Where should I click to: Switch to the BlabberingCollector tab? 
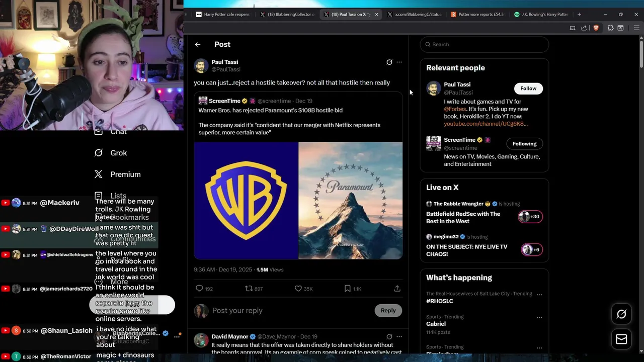pos(286,15)
